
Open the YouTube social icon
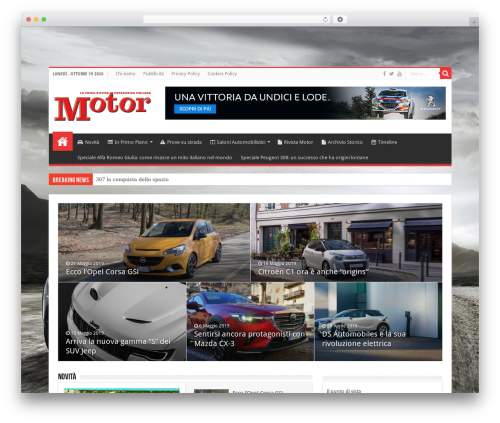[399, 74]
